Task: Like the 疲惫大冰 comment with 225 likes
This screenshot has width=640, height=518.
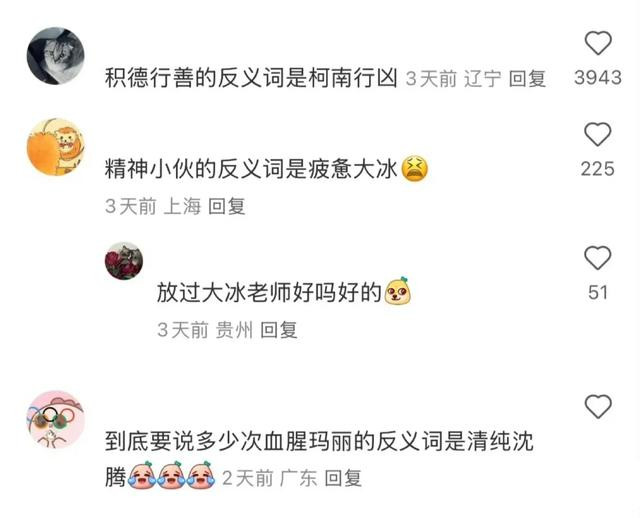Action: pos(598,134)
